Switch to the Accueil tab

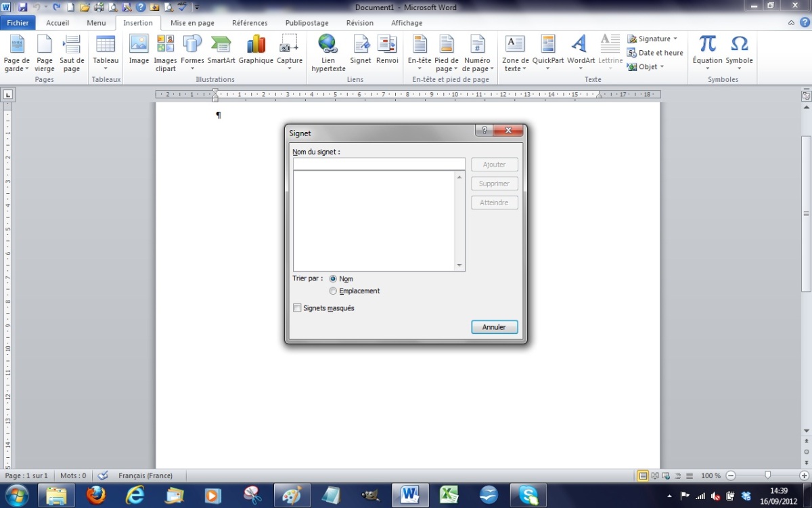[x=58, y=23]
